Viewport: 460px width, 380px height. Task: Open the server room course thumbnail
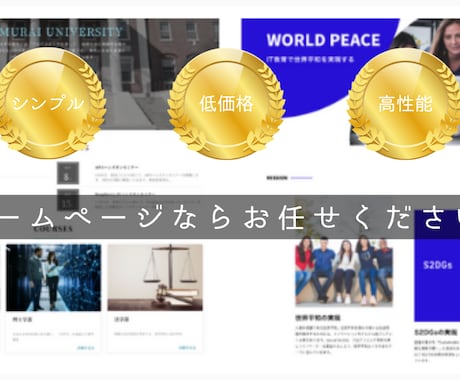[53, 277]
